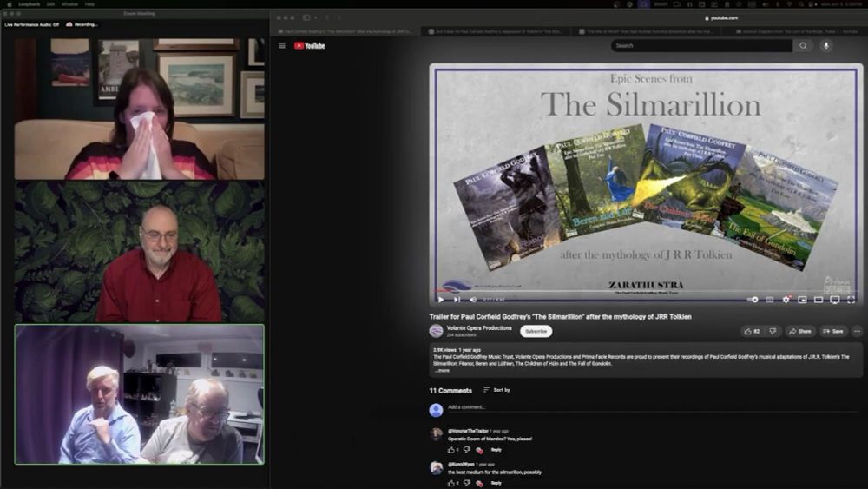The image size is (868, 489).
Task: Play the Silmarillion trailer video
Action: [441, 299]
